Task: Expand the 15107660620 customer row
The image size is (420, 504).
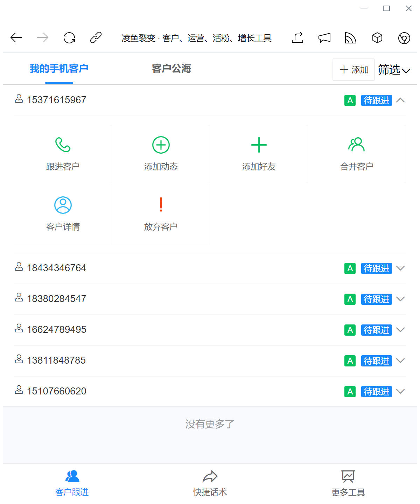Action: click(400, 392)
